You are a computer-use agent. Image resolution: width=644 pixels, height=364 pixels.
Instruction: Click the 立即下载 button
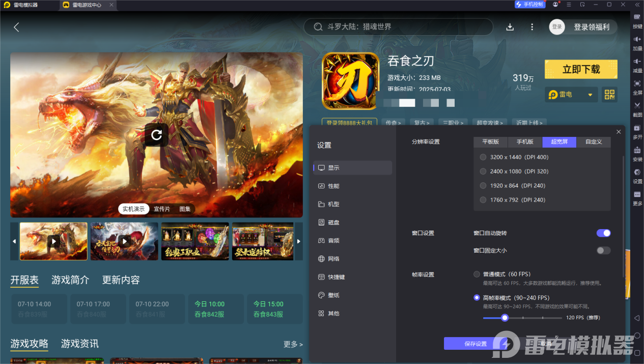(581, 69)
